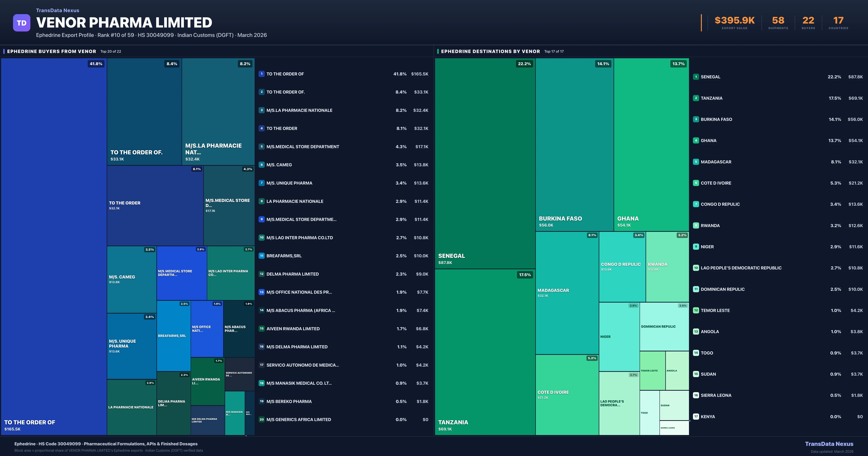
Task: Expand the EPHEDRINE DESTINATIONS BY VENOR panel
Action: coord(490,51)
